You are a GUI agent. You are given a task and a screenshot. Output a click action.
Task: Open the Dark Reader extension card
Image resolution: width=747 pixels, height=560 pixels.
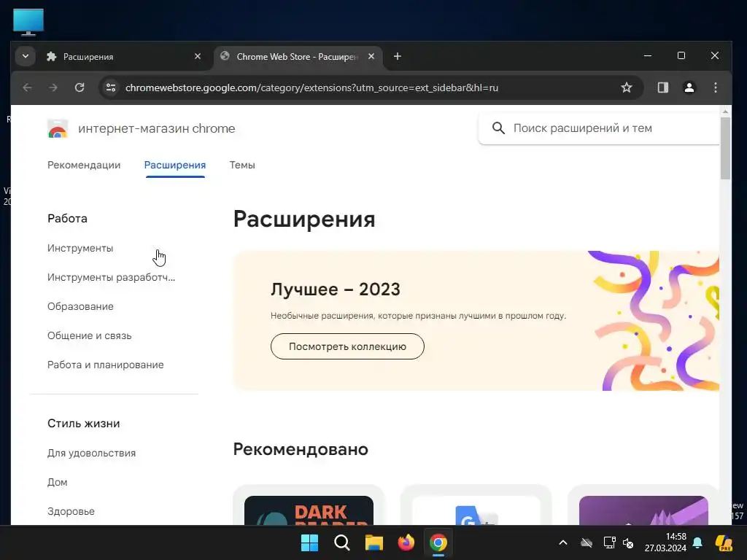point(309,505)
